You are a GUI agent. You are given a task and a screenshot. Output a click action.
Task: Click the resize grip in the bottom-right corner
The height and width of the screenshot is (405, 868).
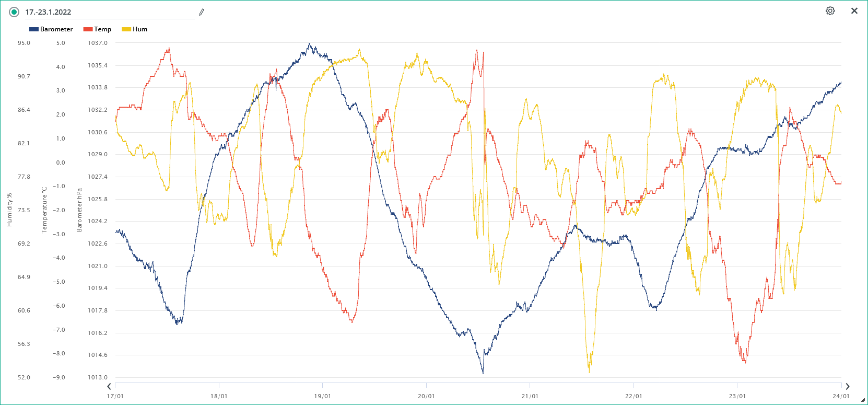coord(863,400)
